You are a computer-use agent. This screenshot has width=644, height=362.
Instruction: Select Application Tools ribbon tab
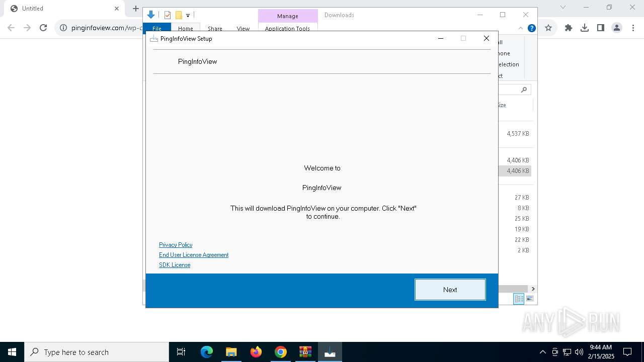pos(287,28)
